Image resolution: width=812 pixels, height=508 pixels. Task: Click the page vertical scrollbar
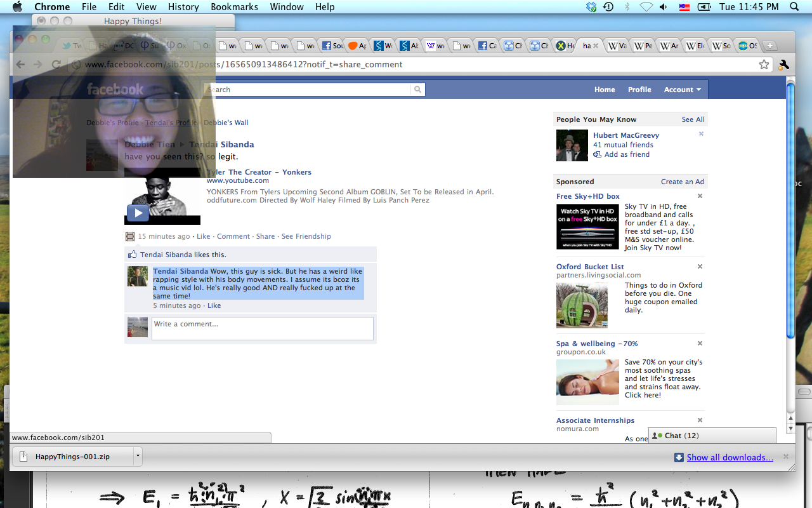click(x=790, y=210)
